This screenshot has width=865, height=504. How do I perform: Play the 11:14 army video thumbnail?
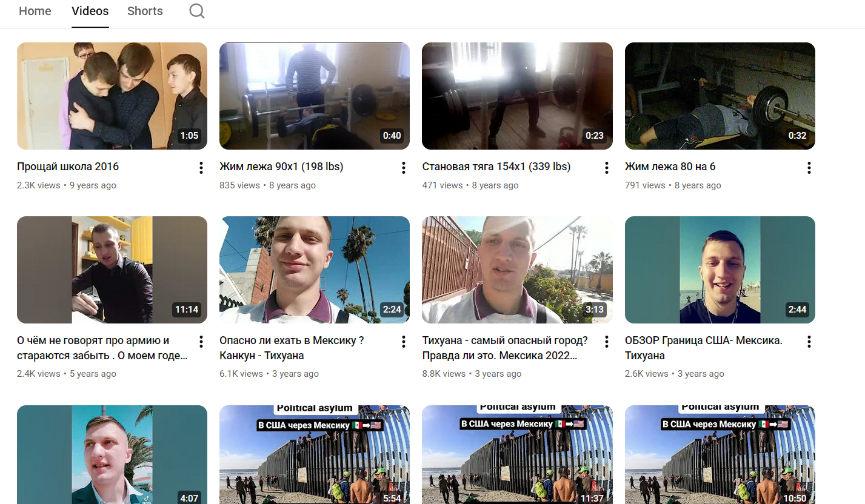pos(112,270)
